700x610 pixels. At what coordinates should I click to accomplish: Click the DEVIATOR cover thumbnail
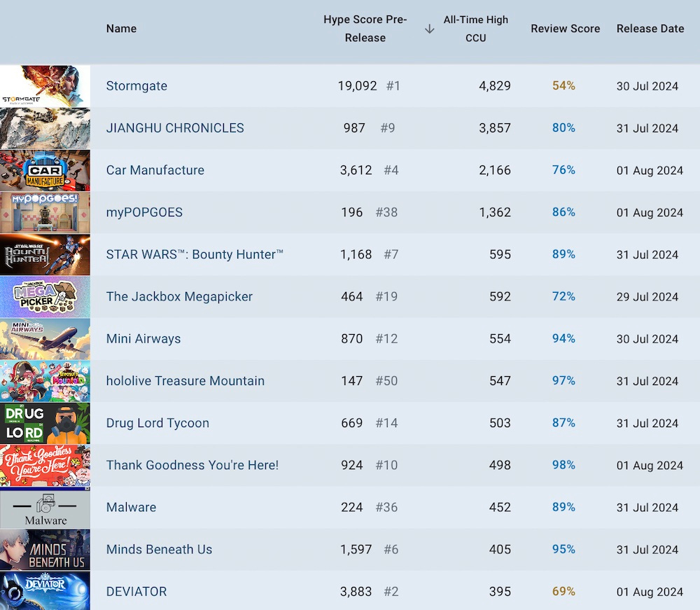pos(45,591)
